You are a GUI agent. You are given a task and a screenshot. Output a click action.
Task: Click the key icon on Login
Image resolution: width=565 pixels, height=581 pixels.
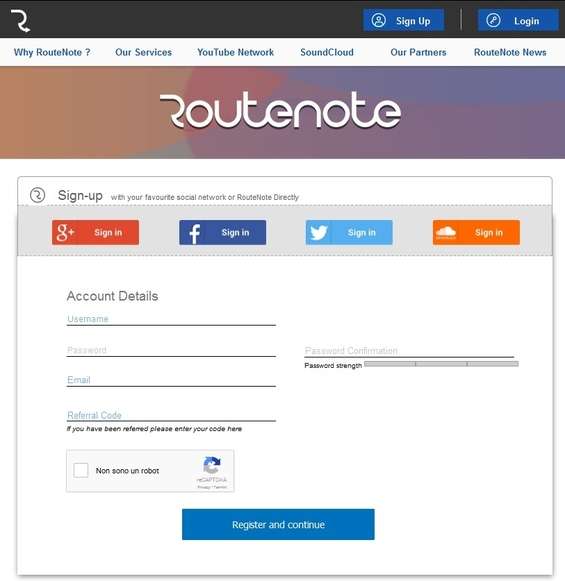pyautogui.click(x=493, y=20)
